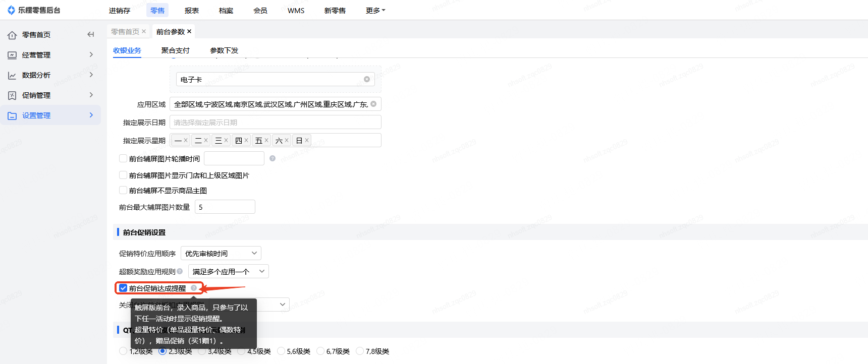Open 促销特价应用顺序 dropdown
The width and height of the screenshot is (868, 364).
click(x=221, y=253)
